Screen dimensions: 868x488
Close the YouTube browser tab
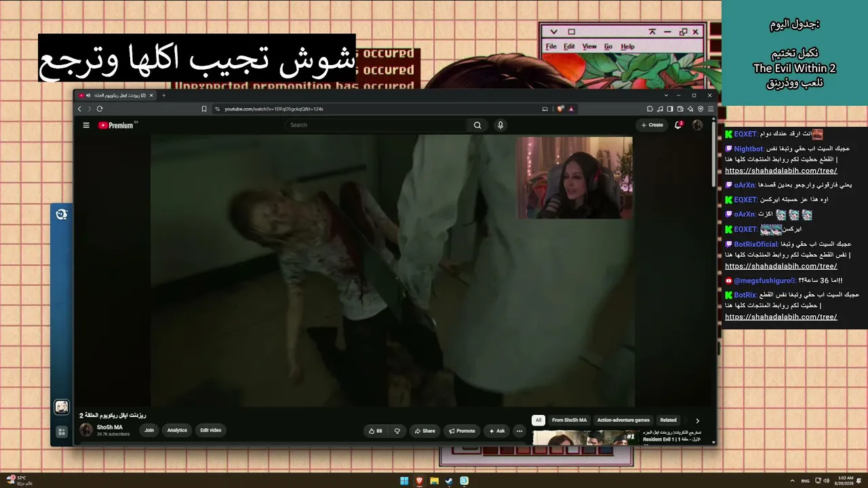click(x=151, y=96)
